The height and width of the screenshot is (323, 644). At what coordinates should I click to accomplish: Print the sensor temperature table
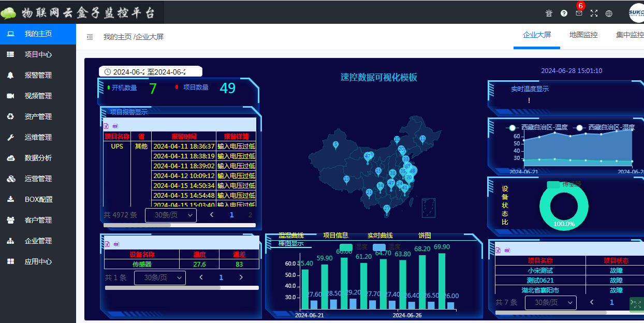(115, 244)
